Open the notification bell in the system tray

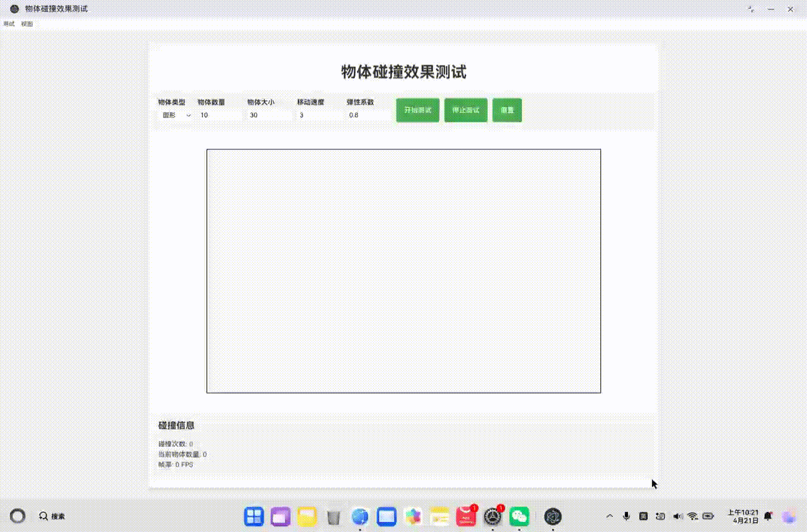pos(767,516)
